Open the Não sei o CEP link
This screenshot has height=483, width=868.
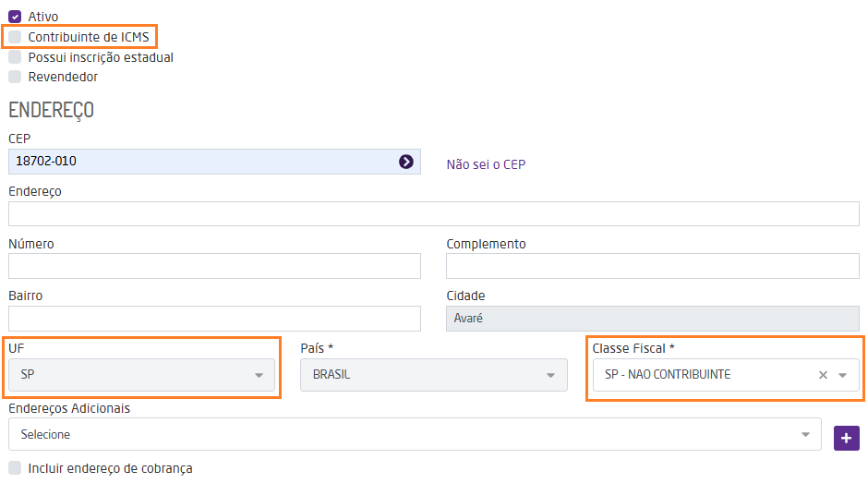coord(486,164)
